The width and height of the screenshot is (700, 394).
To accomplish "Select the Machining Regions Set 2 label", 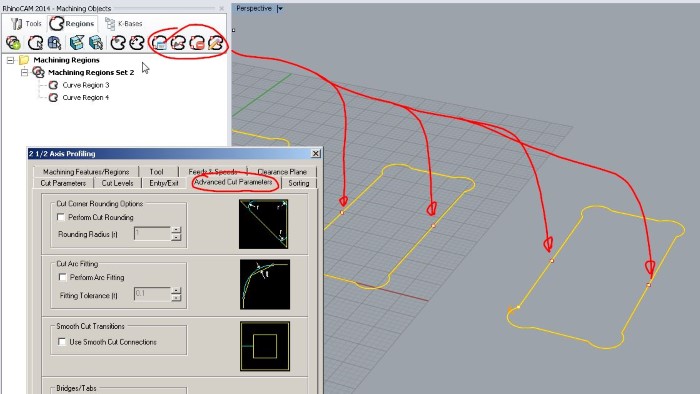I will pos(91,72).
